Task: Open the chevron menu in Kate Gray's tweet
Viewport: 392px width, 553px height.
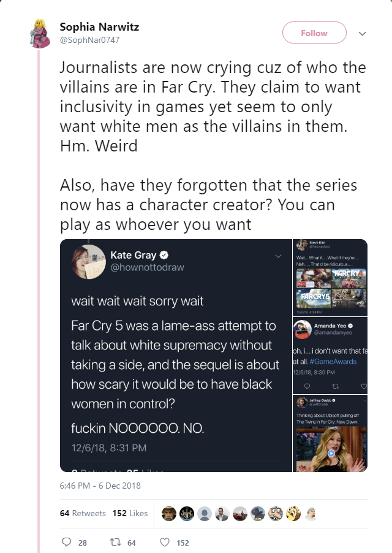Action: click(278, 256)
